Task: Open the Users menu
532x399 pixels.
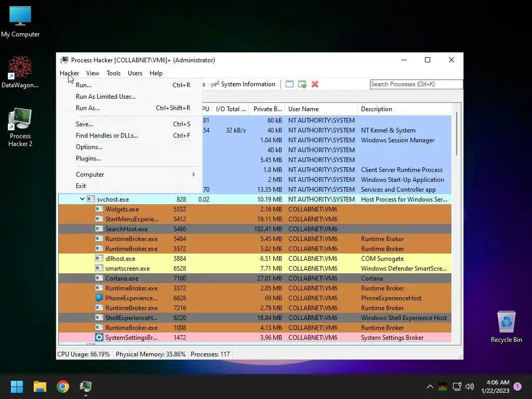Action: pyautogui.click(x=135, y=73)
